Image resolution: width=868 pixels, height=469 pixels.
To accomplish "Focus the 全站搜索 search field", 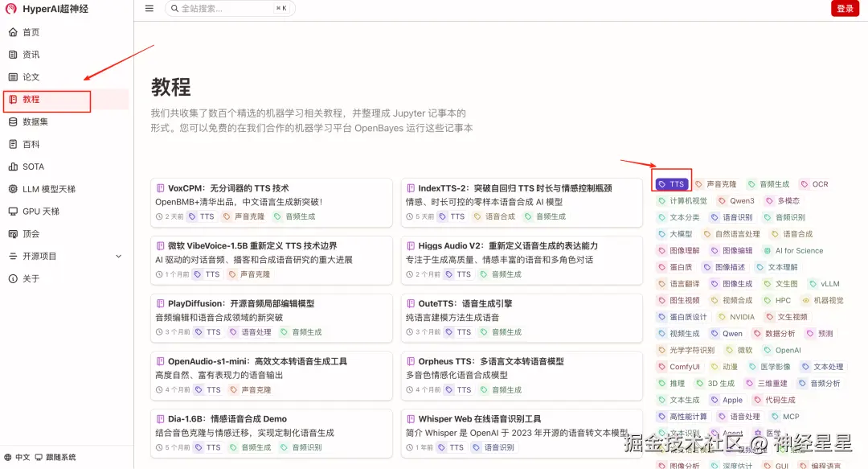I will coord(230,8).
